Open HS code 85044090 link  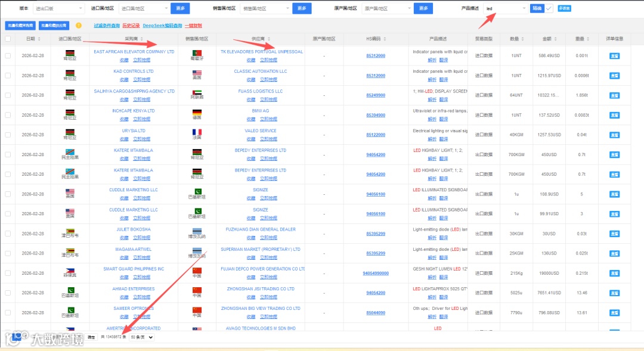[376, 313]
